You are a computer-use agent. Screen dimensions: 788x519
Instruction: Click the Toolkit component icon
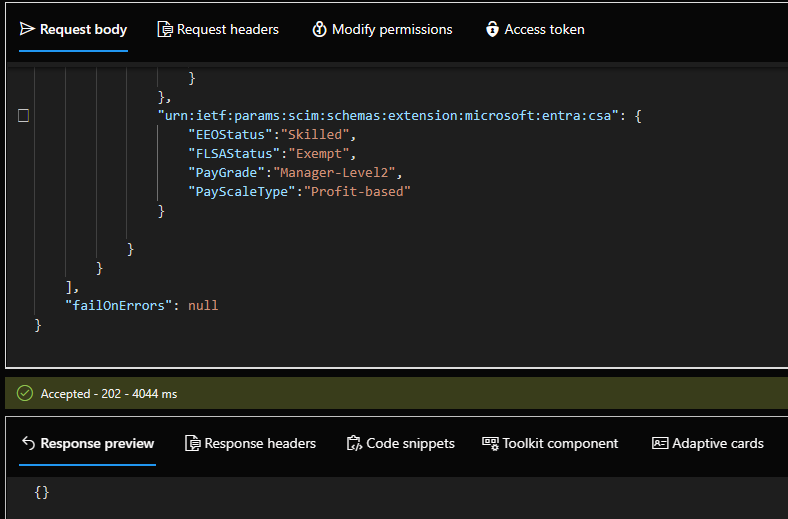pyautogui.click(x=490, y=443)
